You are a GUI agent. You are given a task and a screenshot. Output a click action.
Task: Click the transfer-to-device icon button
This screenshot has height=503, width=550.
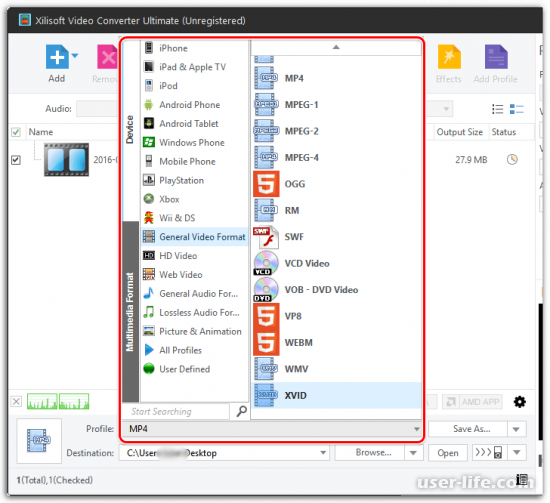click(489, 452)
